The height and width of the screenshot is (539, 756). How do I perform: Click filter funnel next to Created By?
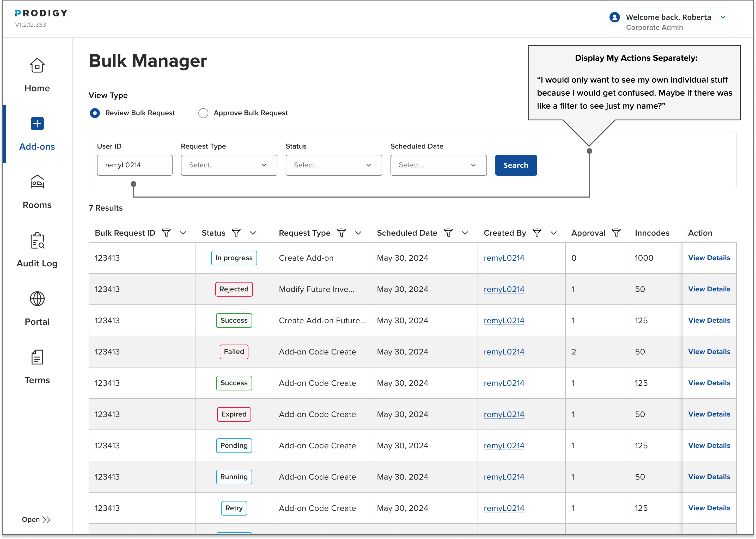pos(537,233)
